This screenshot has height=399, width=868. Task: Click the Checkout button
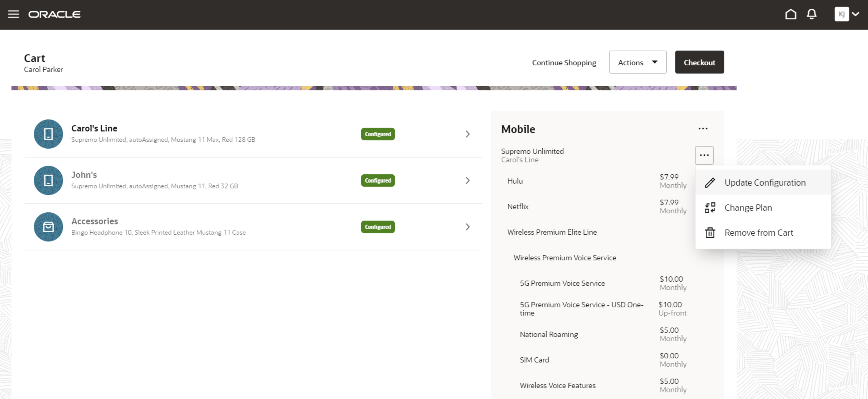[699, 62]
